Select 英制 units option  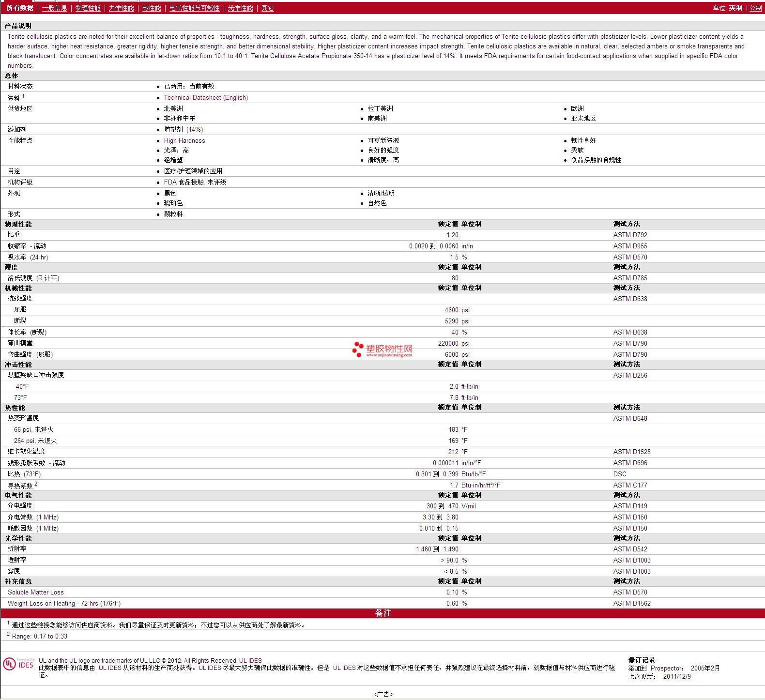[x=735, y=8]
